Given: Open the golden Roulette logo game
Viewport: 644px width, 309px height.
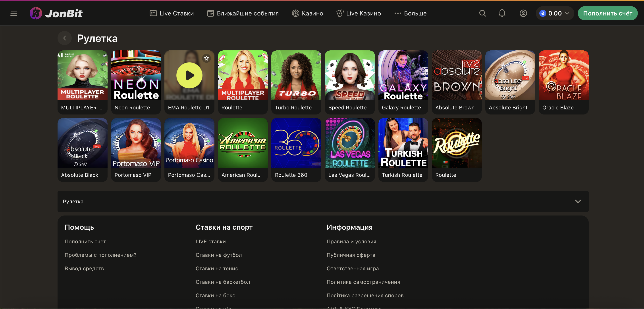Looking at the screenshot, I should coord(457,150).
